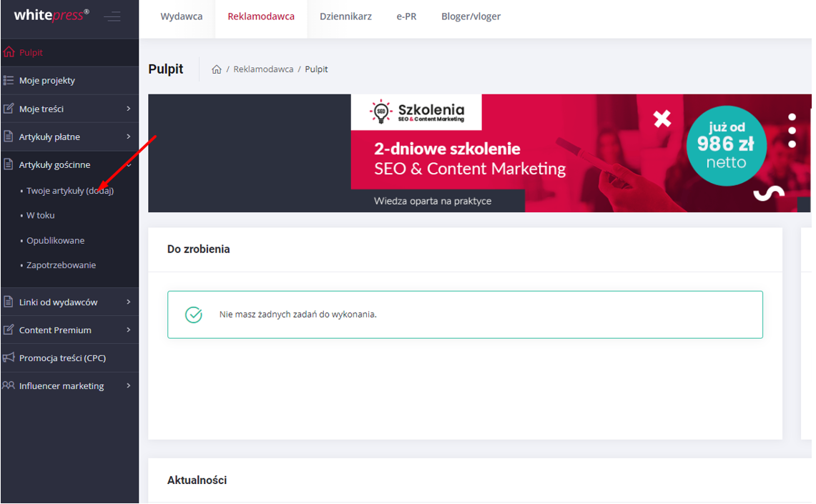Viewport: 816px width, 504px height.
Task: Open the W toku submenu item
Action: pos(41,215)
